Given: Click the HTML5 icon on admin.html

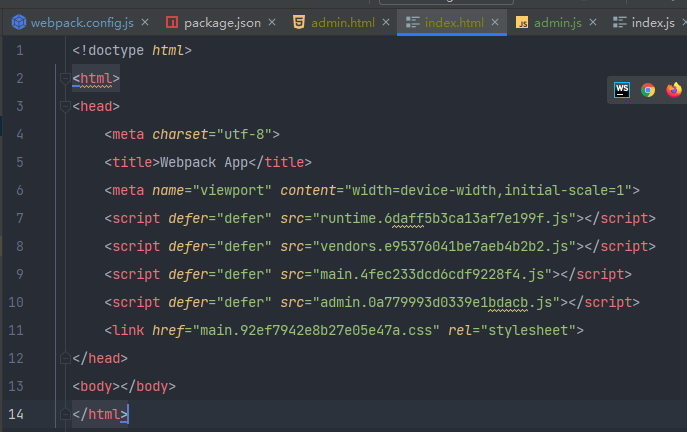Looking at the screenshot, I should [x=299, y=22].
